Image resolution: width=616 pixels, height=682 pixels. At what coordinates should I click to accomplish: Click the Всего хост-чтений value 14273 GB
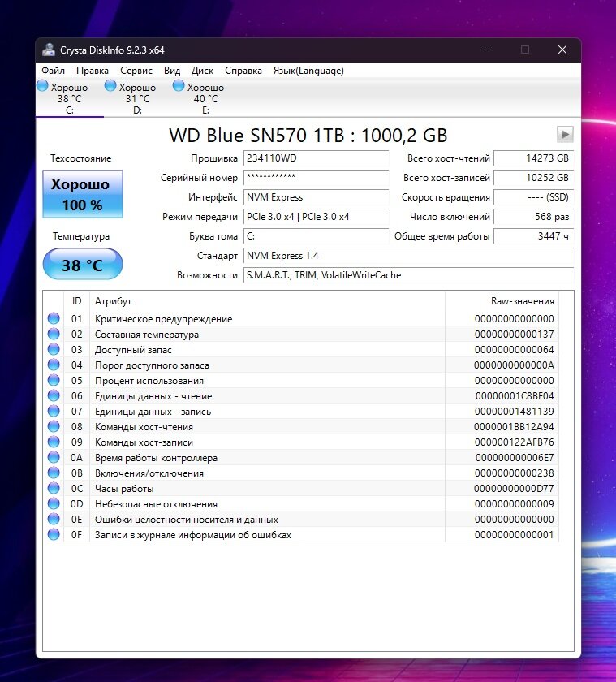pyautogui.click(x=534, y=158)
